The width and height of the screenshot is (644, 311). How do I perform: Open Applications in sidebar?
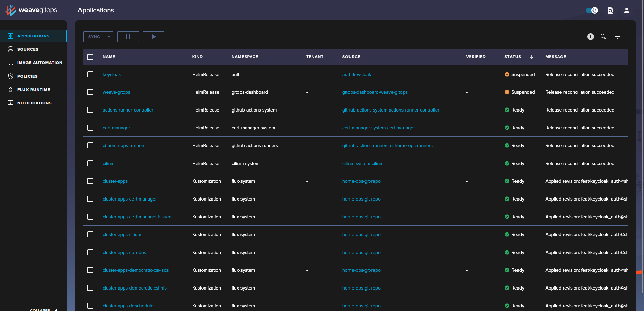(x=33, y=36)
